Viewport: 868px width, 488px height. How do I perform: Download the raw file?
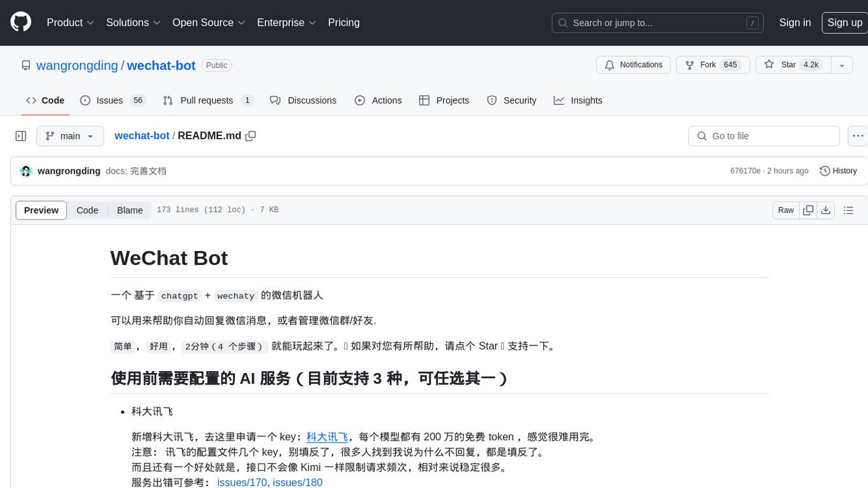click(826, 210)
